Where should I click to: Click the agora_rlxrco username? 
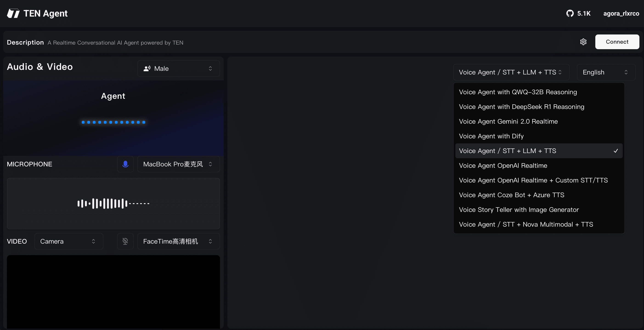(621, 13)
